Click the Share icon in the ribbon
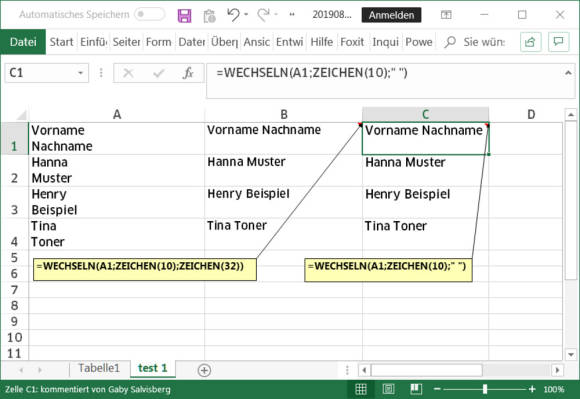This screenshot has height=399, width=580. (530, 42)
